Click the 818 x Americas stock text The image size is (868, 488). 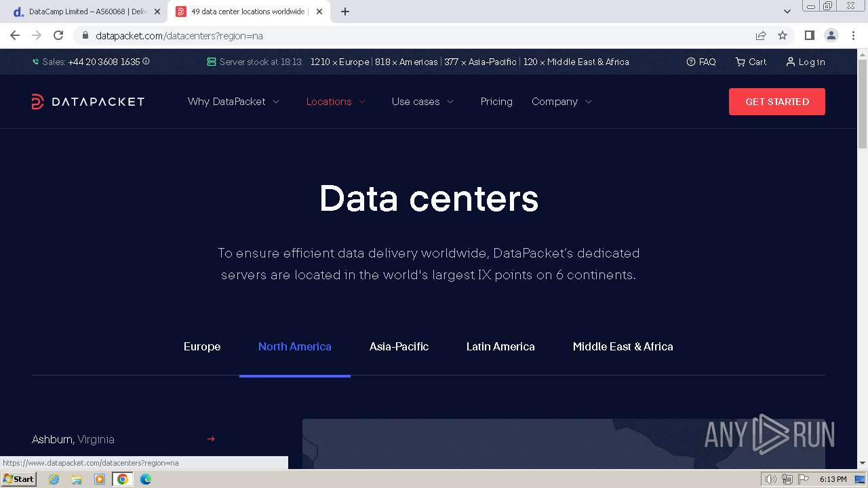click(406, 62)
